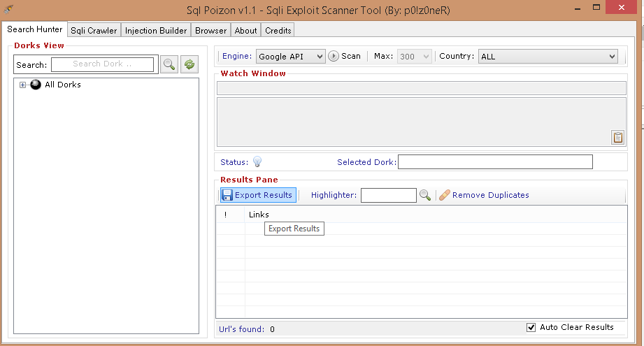Click the Scan button label
Image resolution: width=644 pixels, height=346 pixels.
point(351,56)
